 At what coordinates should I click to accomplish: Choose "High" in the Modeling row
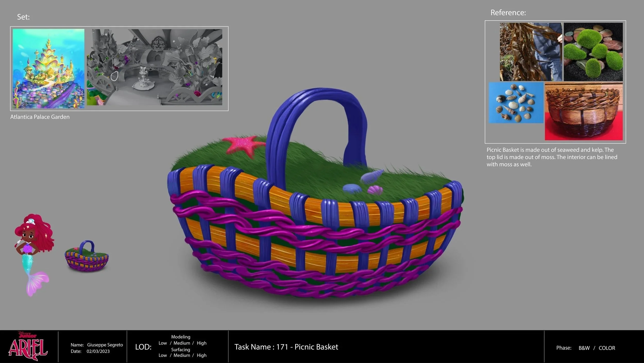pos(201,343)
